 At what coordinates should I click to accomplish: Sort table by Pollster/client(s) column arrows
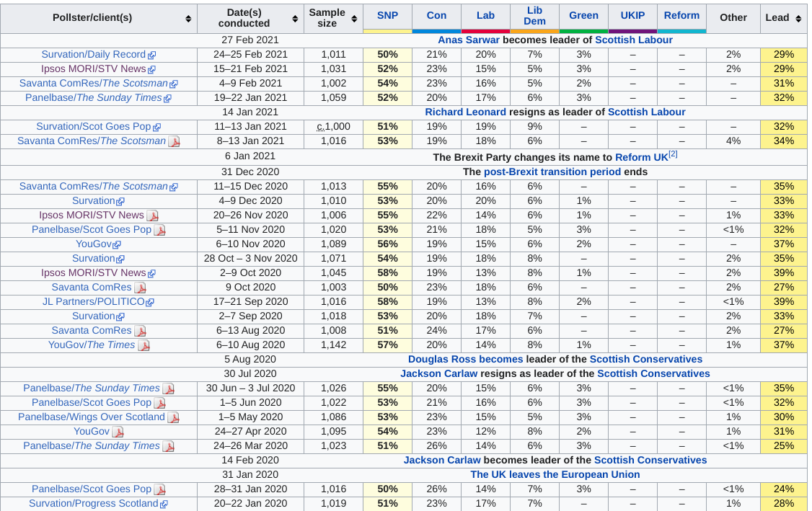(188, 19)
